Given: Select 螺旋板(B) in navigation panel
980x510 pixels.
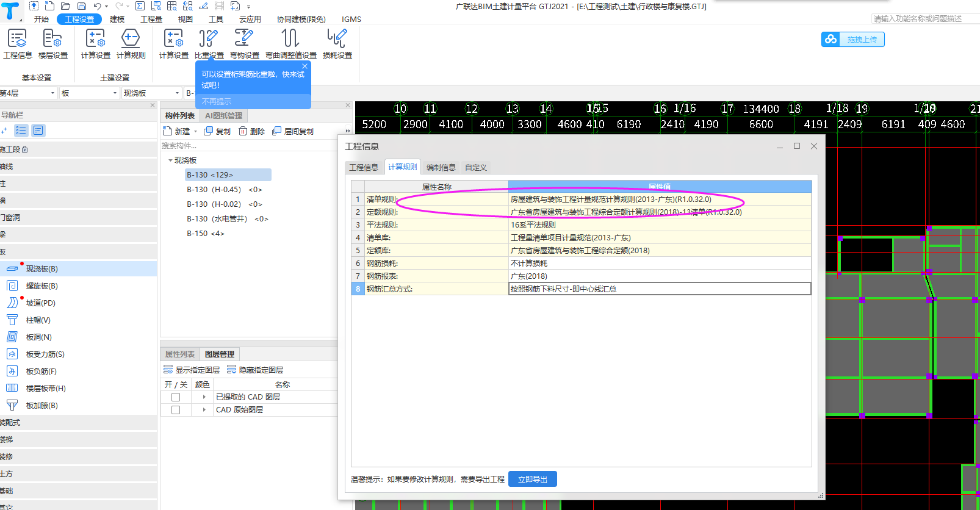Looking at the screenshot, I should (x=41, y=286).
